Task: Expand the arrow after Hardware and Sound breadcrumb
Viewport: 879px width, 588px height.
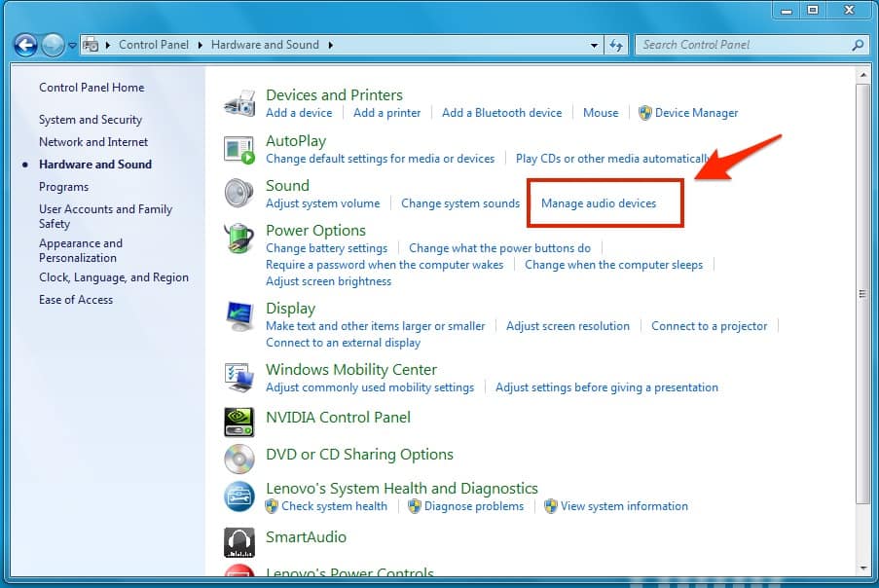Action: [331, 45]
